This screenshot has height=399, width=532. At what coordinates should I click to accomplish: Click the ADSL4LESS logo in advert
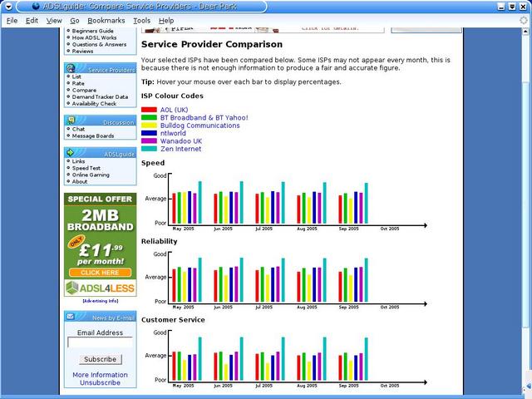(x=99, y=288)
